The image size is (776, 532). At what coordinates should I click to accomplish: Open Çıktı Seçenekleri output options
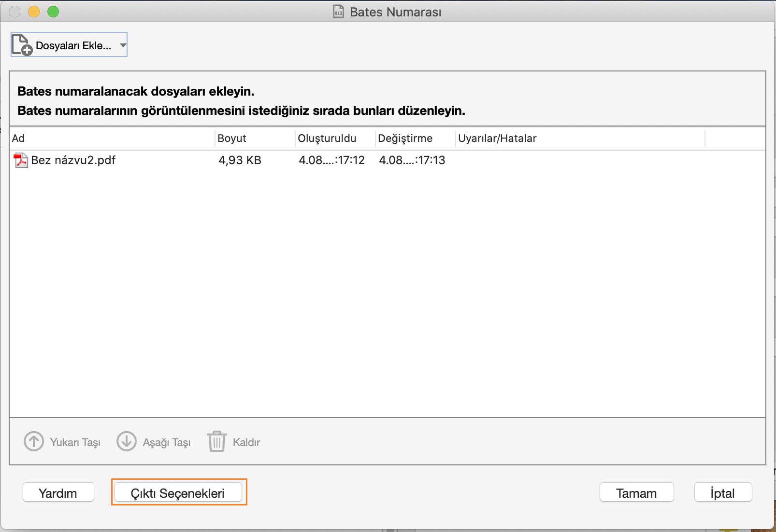[x=178, y=493]
